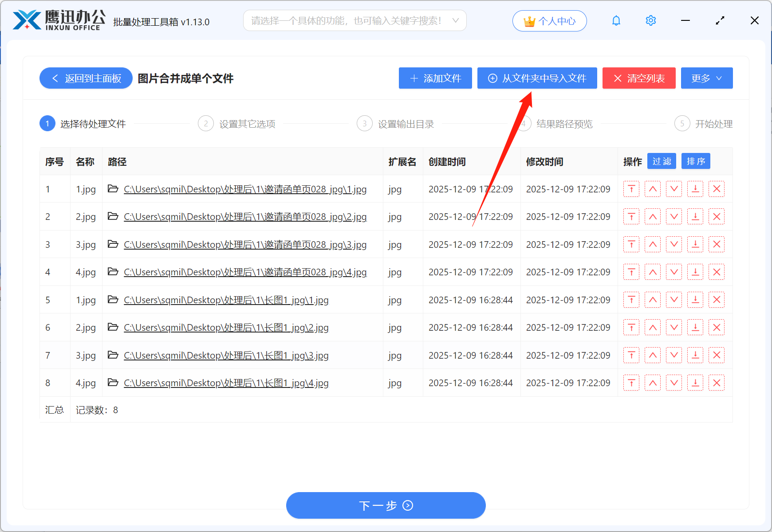The height and width of the screenshot is (532, 772).
Task: Move row 5 to the bottom of the list
Action: click(x=695, y=300)
